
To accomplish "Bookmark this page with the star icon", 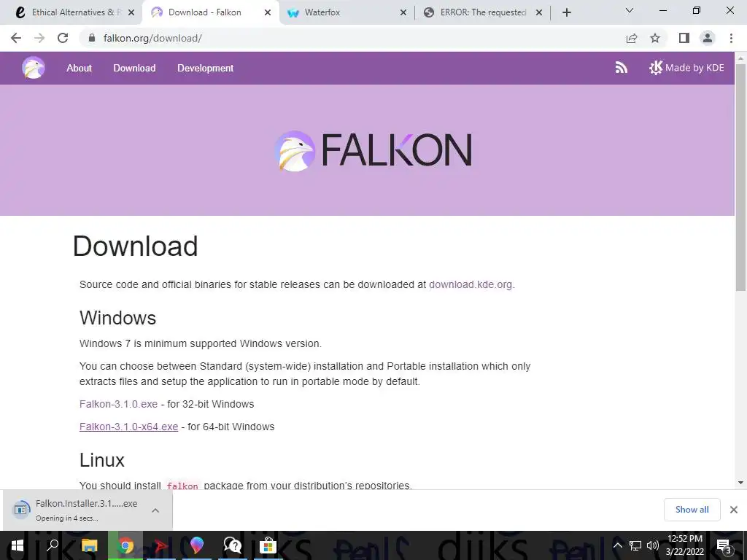I will (655, 38).
